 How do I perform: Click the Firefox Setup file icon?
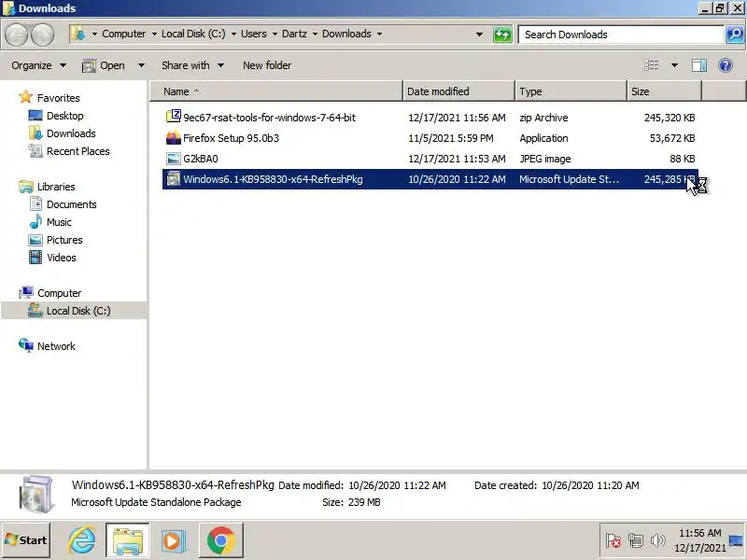point(174,138)
